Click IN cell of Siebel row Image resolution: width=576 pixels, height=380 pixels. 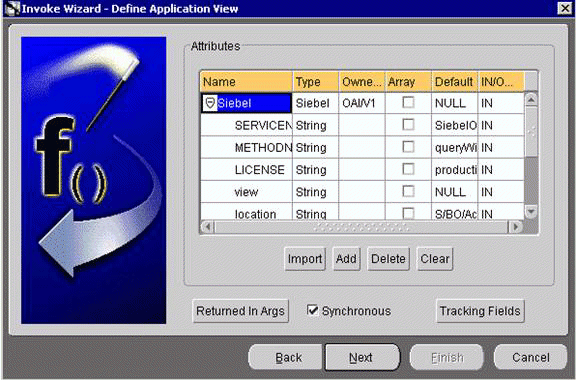click(x=501, y=103)
